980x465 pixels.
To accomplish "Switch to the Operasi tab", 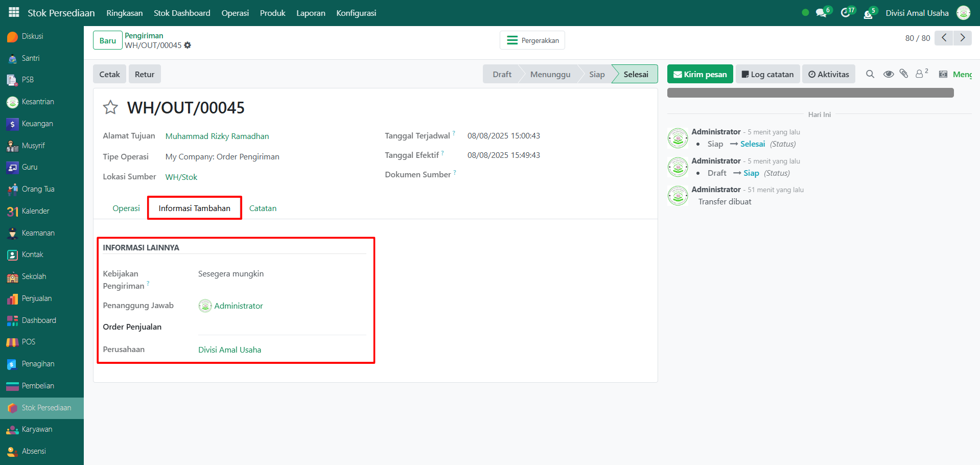I will pyautogui.click(x=126, y=208).
